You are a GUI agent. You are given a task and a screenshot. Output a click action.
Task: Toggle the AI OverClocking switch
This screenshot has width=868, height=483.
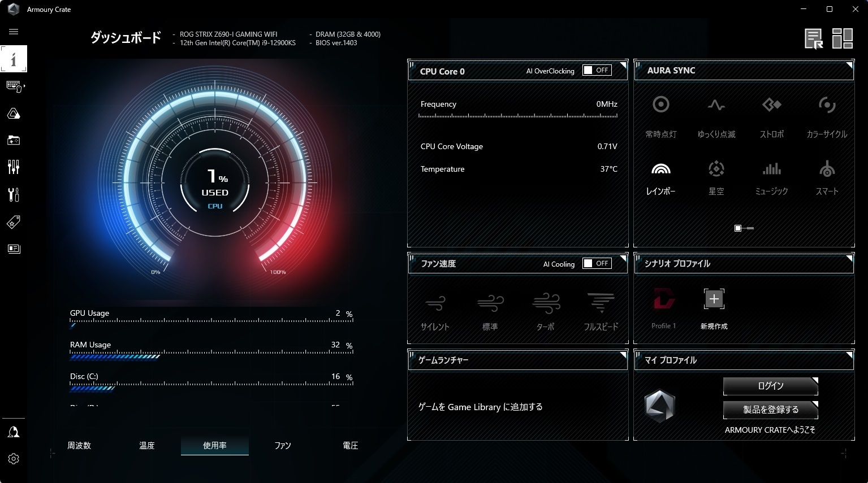tap(597, 70)
